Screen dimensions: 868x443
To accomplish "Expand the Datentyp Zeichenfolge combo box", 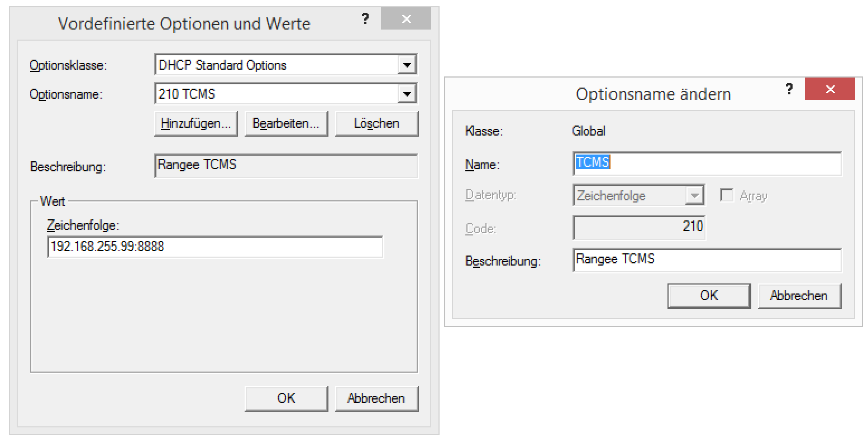I will coord(694,196).
